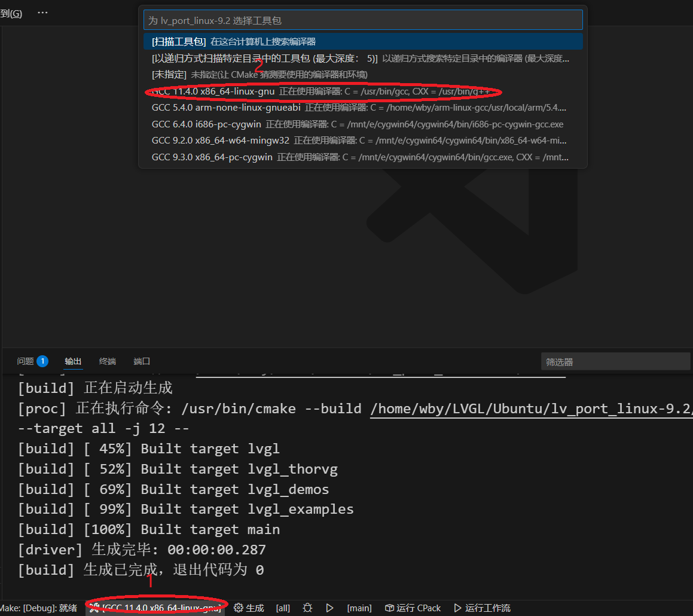Pick GCC 9.2.0 x86_64-w64-mingw32 kit
This screenshot has height=616, width=693.
click(x=363, y=141)
